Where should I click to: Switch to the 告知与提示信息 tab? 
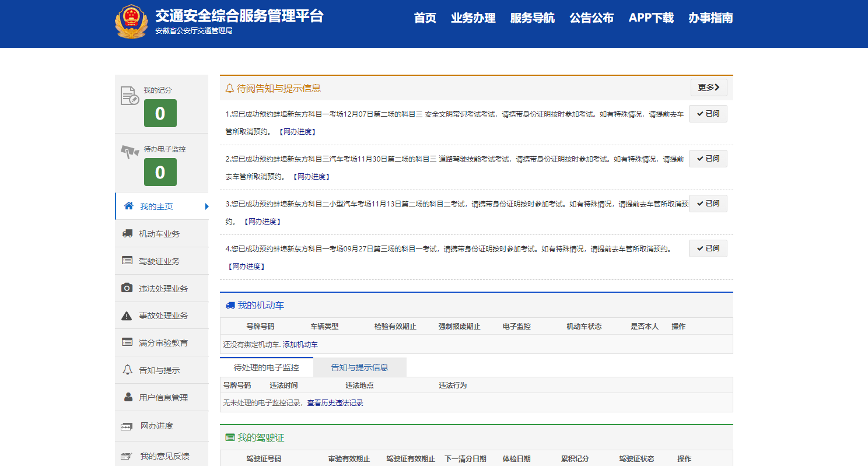point(359,367)
